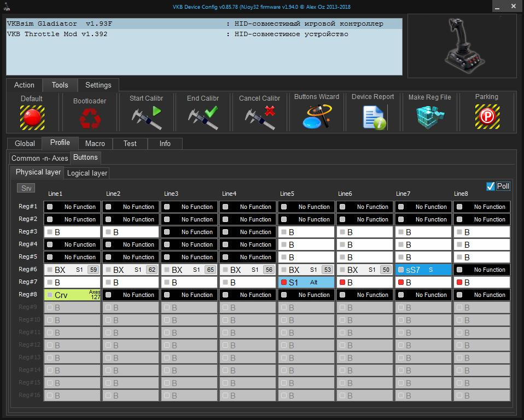Start calibration with the Start Calibr icon
524x420 pixels.
[x=147, y=118]
